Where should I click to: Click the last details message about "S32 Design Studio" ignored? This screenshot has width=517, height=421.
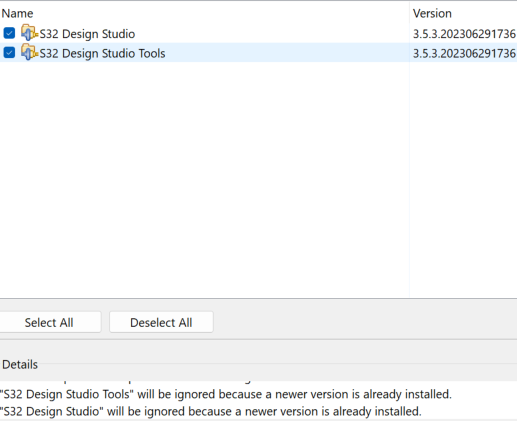[x=211, y=411]
